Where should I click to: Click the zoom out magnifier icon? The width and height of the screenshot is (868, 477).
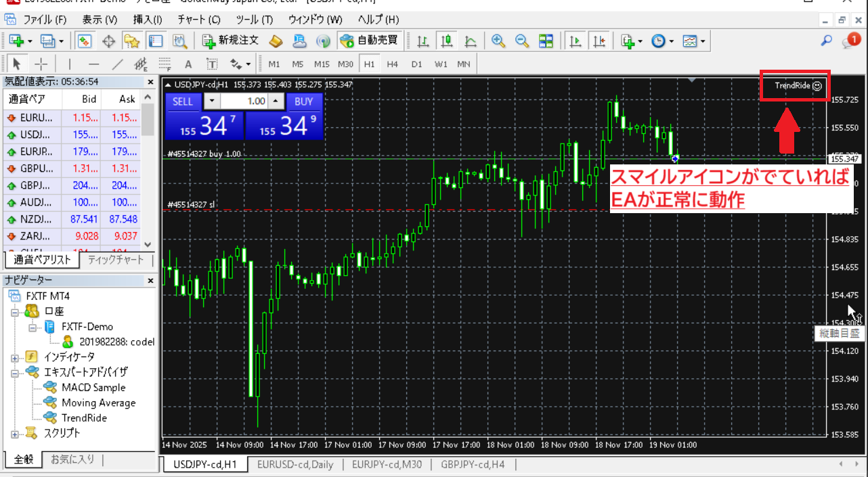tap(521, 41)
